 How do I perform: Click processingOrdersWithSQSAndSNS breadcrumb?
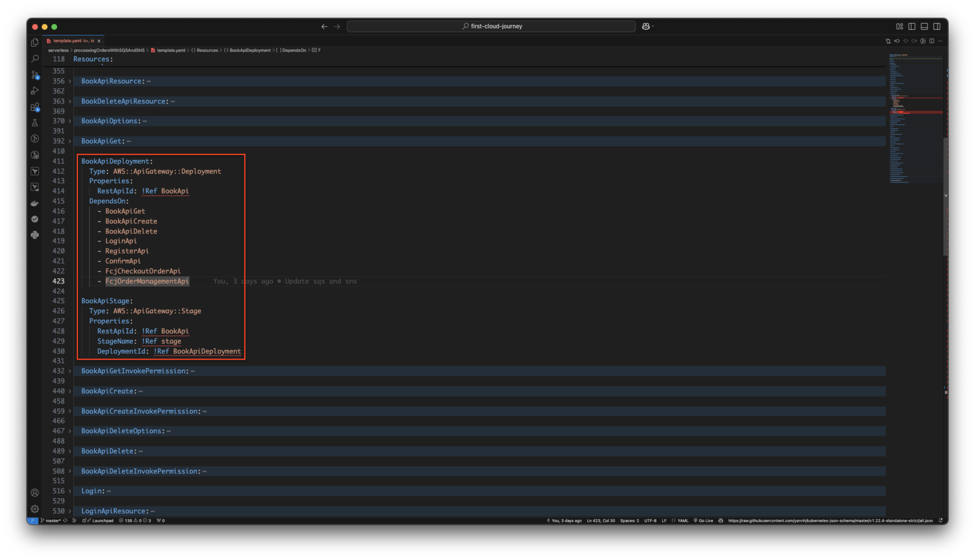tap(109, 50)
